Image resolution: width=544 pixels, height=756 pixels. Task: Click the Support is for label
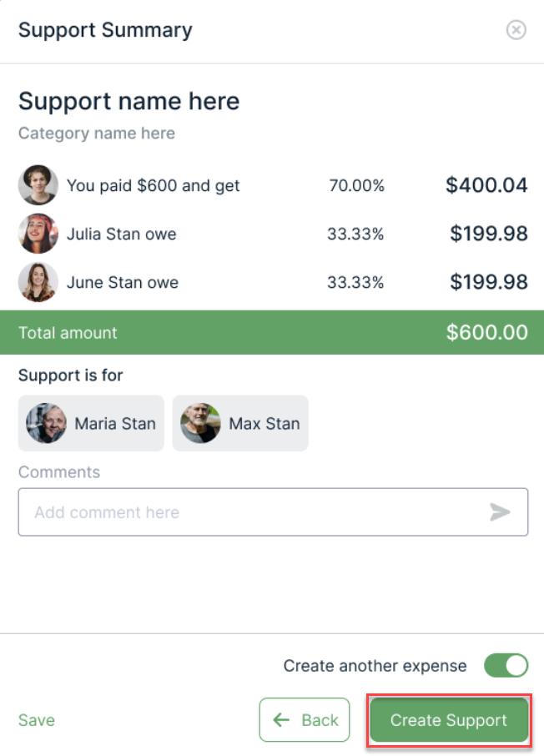[71, 375]
